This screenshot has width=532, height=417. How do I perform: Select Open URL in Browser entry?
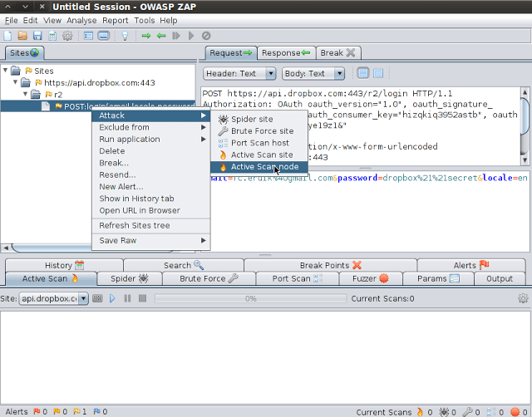coord(151,210)
